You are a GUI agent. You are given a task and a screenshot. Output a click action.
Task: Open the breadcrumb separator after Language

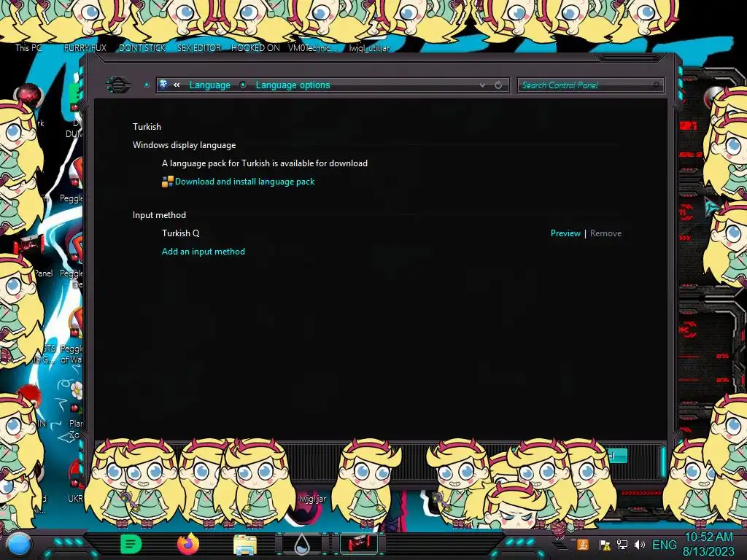click(243, 85)
